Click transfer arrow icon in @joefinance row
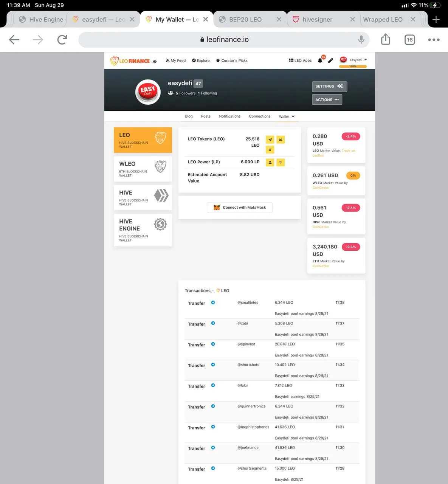448x484 pixels. pyautogui.click(x=213, y=448)
